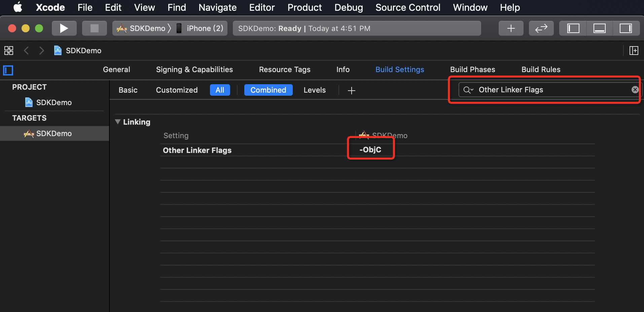
Task: Click the SDKDemo file icon in jump bar
Action: (58, 51)
